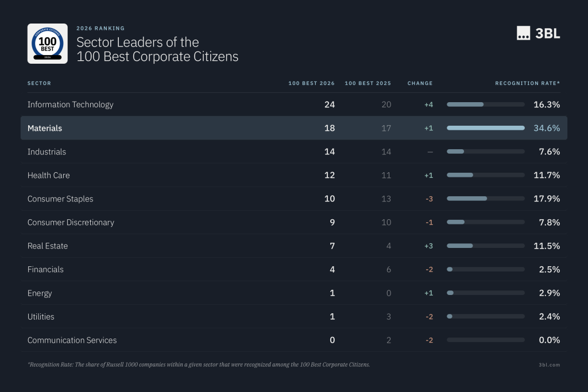Select the 100 BEST 2025 column header
588x392 pixels.
click(x=368, y=83)
